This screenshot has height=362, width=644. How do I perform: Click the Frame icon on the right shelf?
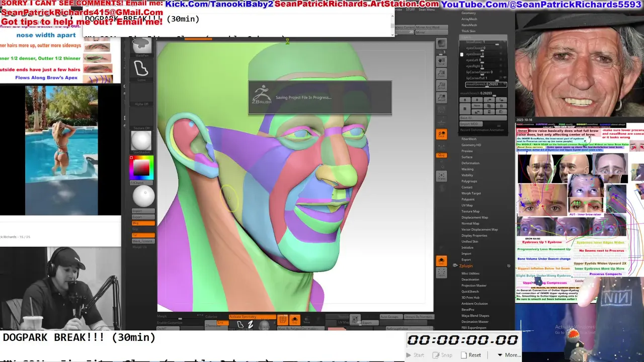441,176
